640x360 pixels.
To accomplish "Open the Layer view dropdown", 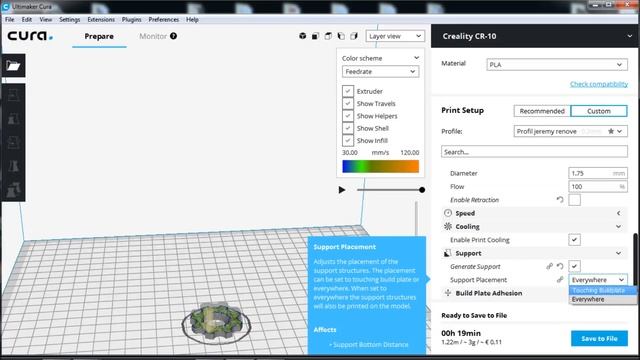I will (395, 36).
